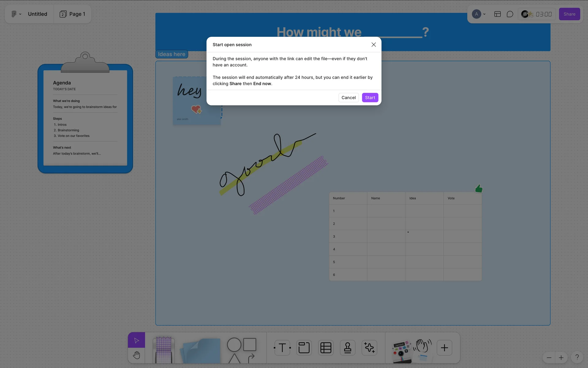Image resolution: width=588 pixels, height=368 pixels.
Task: Select washi tape marker tool
Action: 164,349
